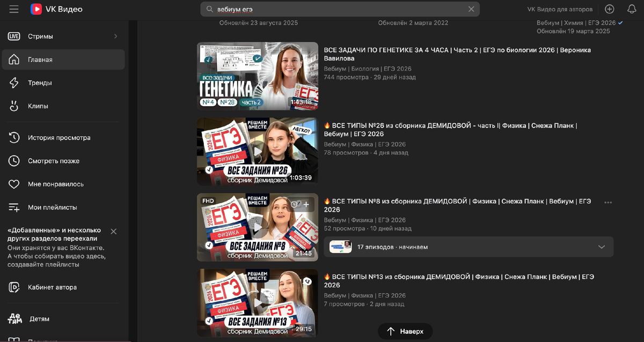This screenshot has width=644, height=342.
Task: Click the LIVE Стримы icon
Action: coord(14,36)
